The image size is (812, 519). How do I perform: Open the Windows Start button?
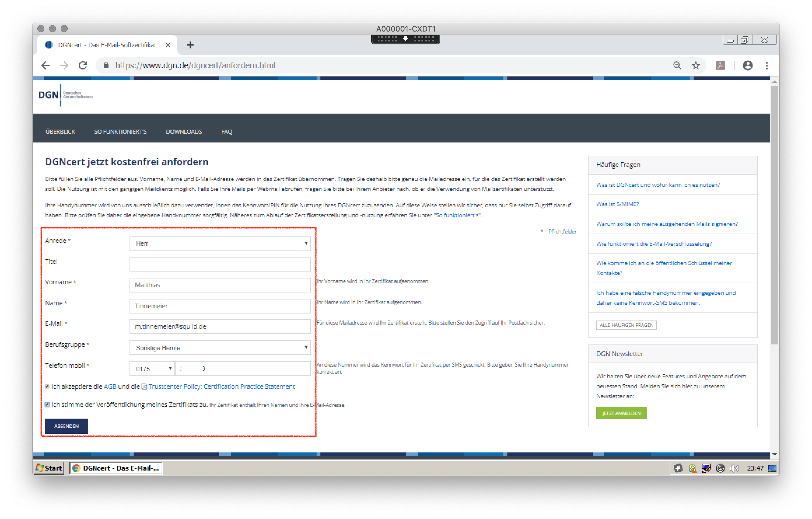point(49,468)
